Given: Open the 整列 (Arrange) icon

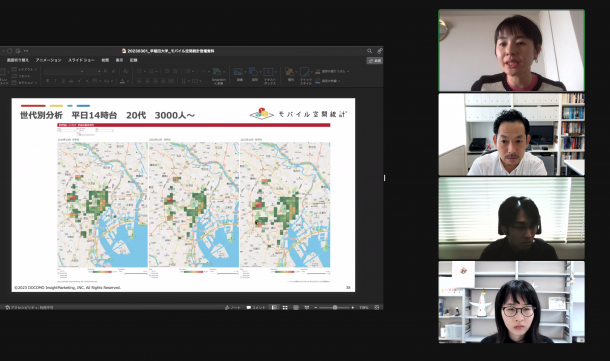Looking at the screenshot, I should 290,74.
